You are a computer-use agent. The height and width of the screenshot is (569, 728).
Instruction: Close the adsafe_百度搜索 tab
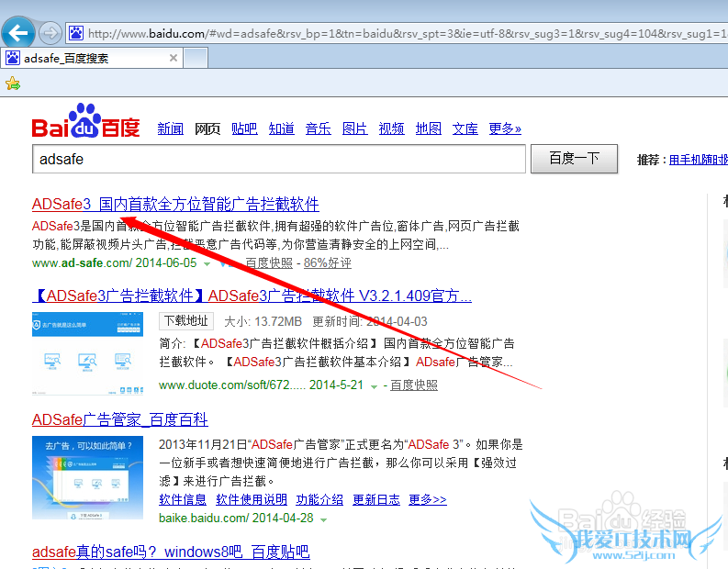[x=174, y=58]
